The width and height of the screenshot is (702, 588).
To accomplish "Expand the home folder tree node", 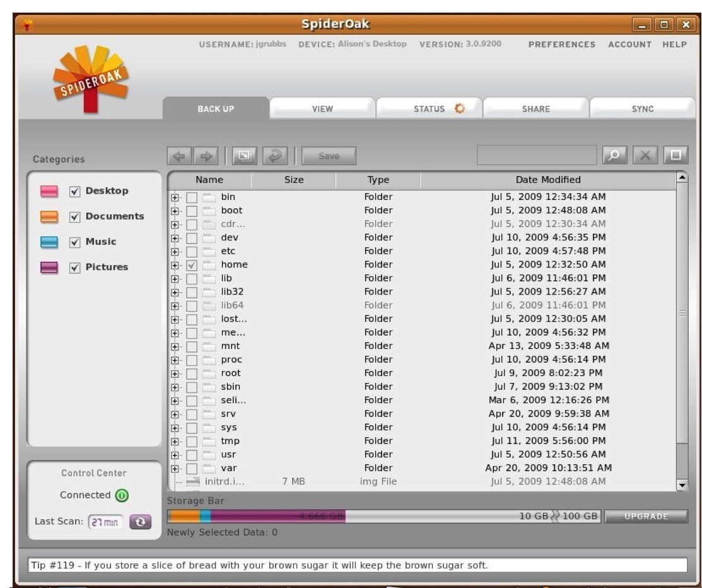I will coord(175,265).
